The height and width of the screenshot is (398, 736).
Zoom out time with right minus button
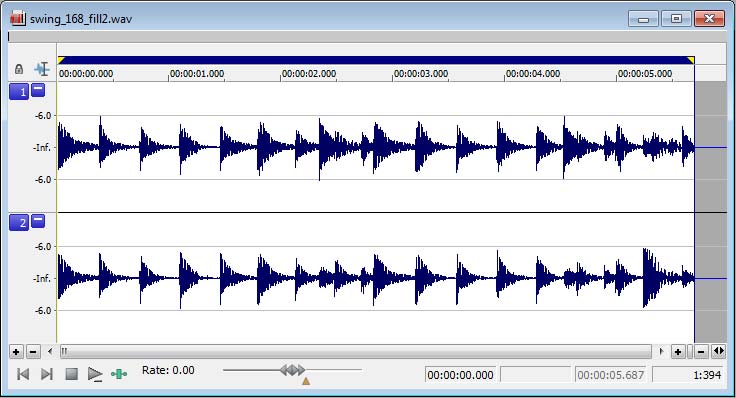click(701, 352)
